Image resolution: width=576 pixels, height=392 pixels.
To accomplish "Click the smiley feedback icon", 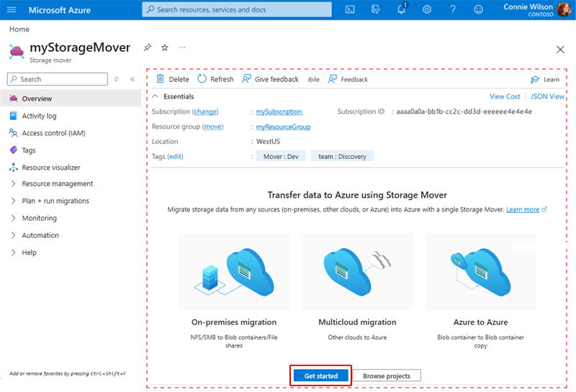I will click(478, 9).
